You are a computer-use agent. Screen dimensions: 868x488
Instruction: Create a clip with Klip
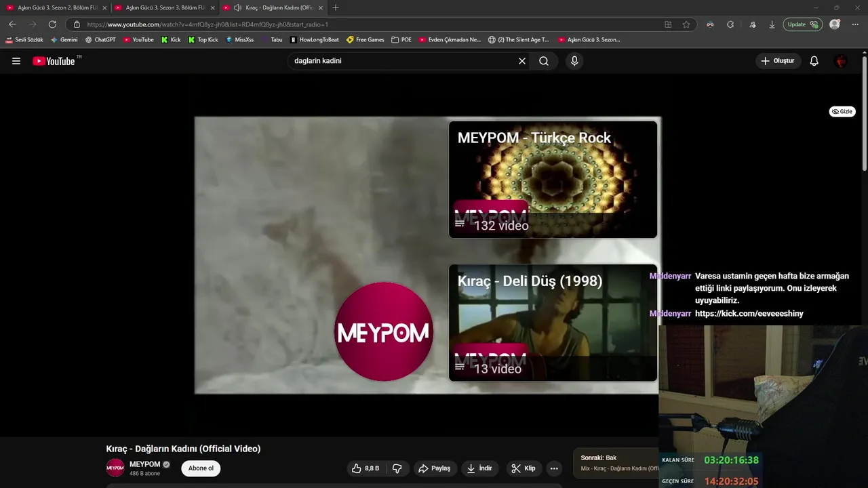coord(524,468)
